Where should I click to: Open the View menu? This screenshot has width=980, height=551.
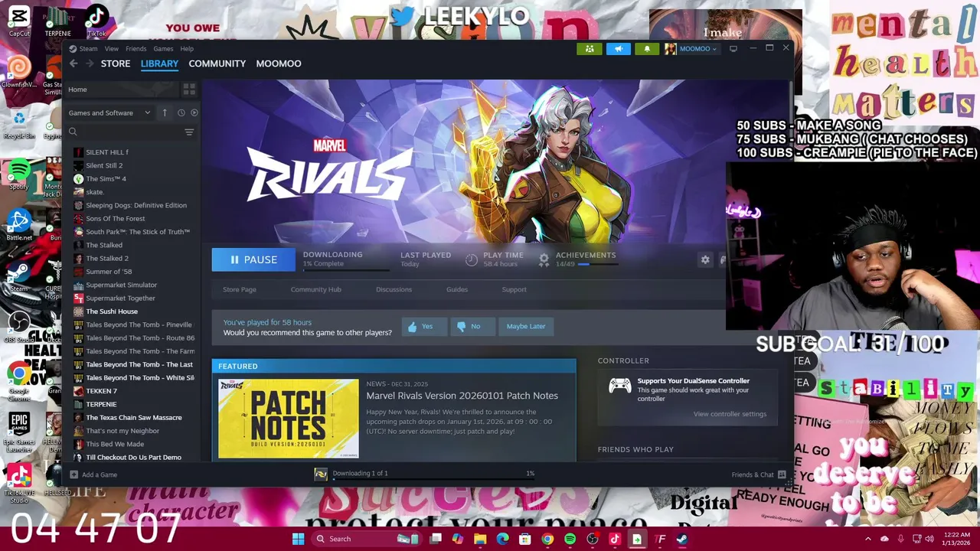(x=111, y=49)
